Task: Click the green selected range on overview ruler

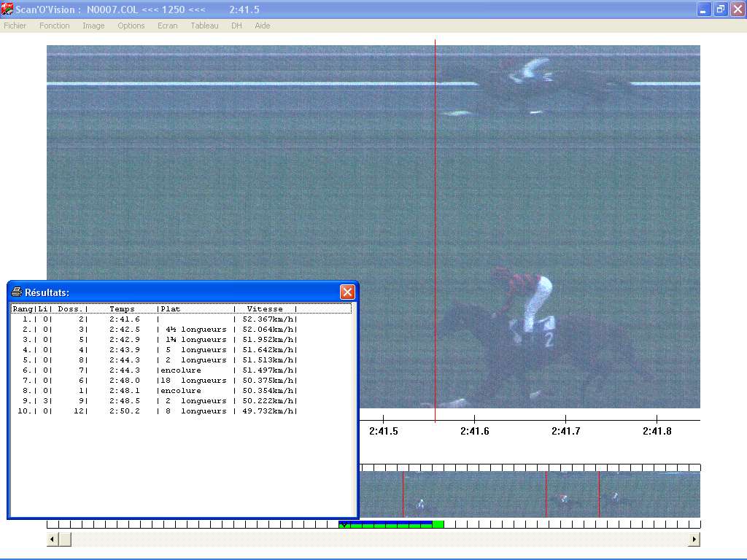Action: (x=391, y=524)
